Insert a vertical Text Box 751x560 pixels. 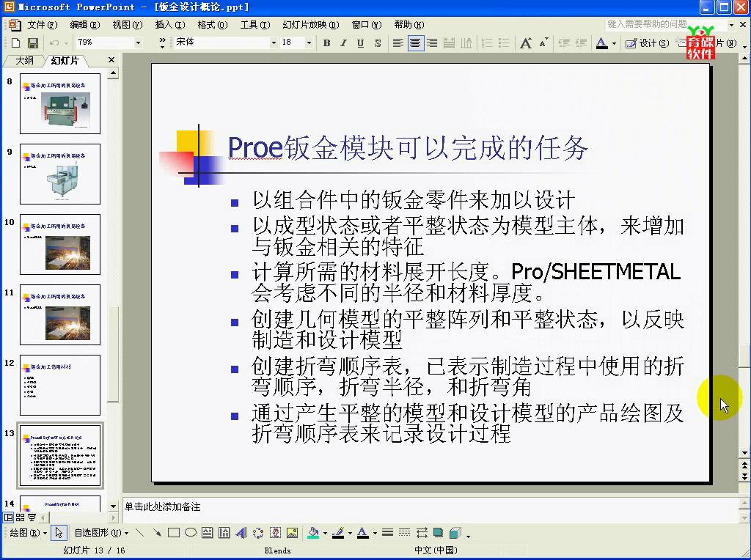pyautogui.click(x=224, y=533)
